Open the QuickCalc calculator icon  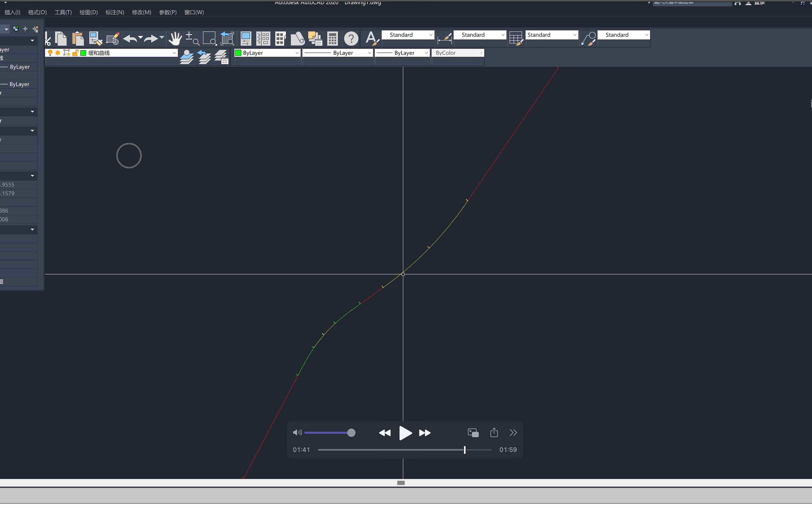pyautogui.click(x=332, y=39)
